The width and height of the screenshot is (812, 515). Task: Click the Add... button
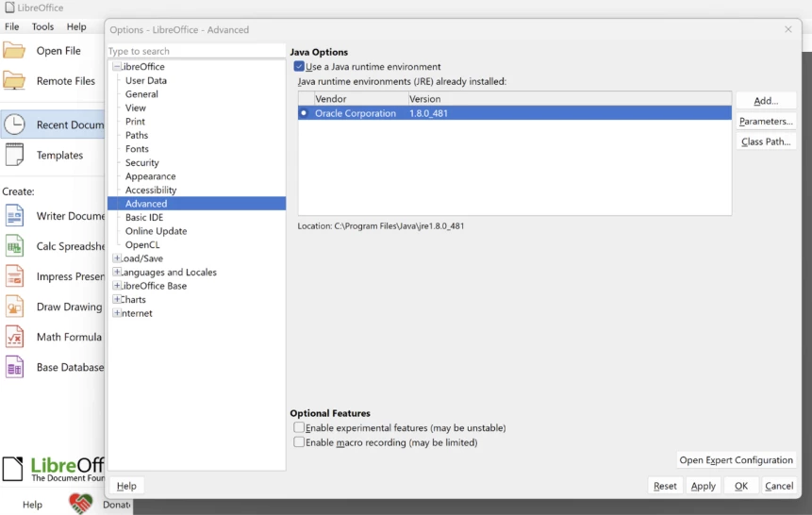[x=766, y=101]
